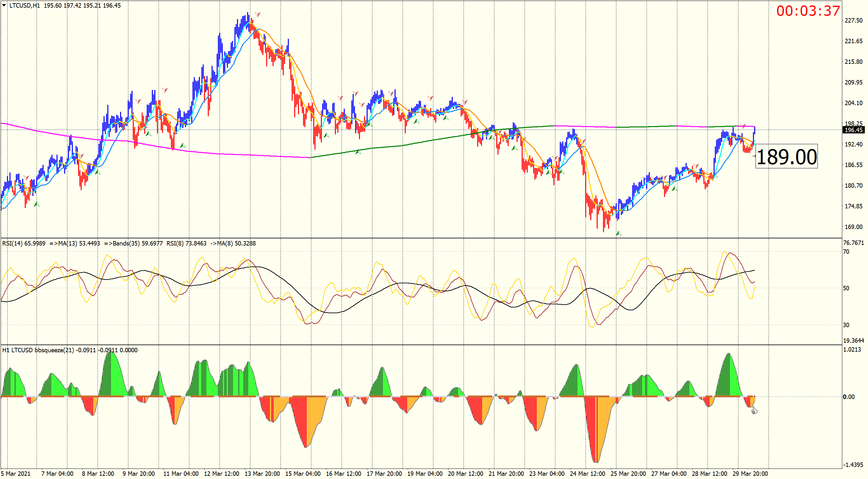The image size is (868, 479).
Task: Click the red down arrow above the highest peak
Action: [x=257, y=15]
